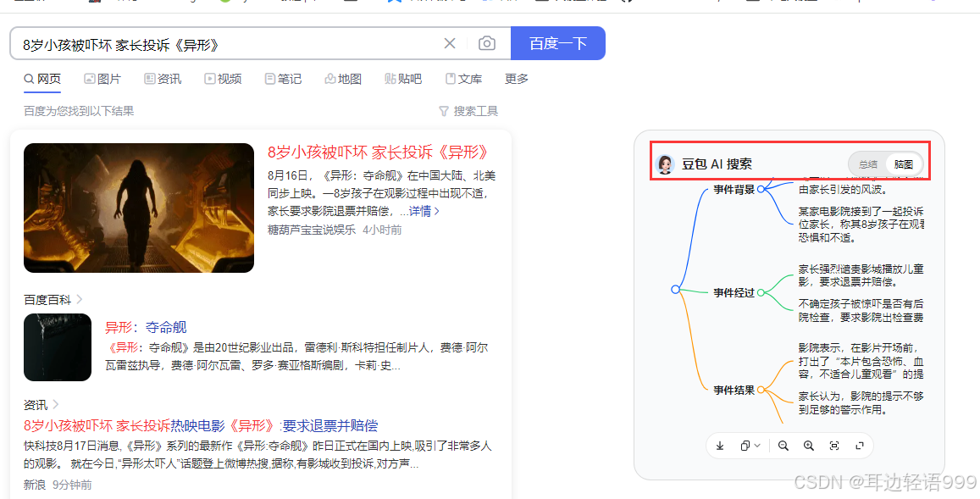Switch the AI panel to 脑图 view
Viewport: 980px width, 499px height.
[x=903, y=164]
